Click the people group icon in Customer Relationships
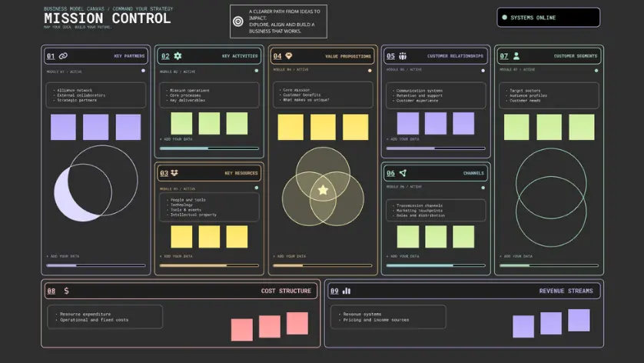This screenshot has width=644, height=363. click(x=403, y=56)
